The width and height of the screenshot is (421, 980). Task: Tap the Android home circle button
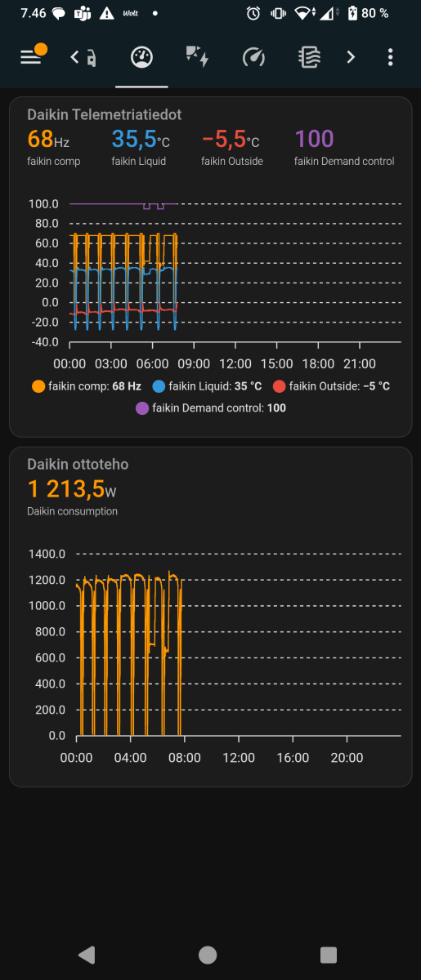[208, 955]
